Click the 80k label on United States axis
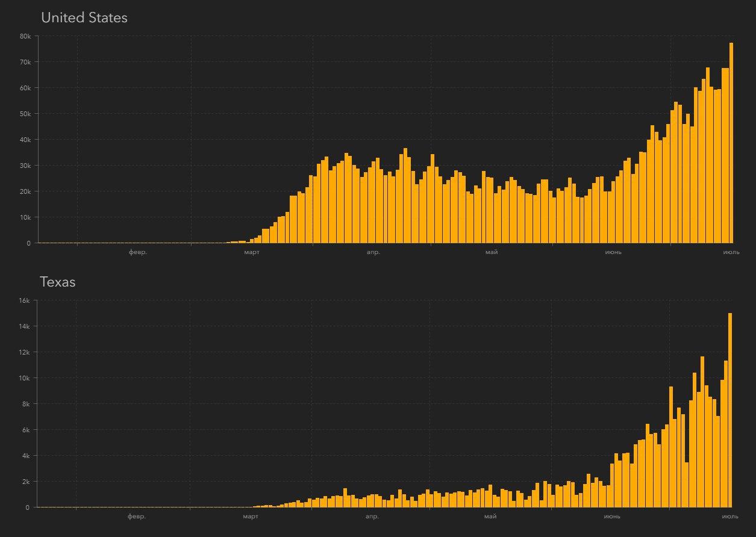The image size is (756, 537). pos(25,36)
